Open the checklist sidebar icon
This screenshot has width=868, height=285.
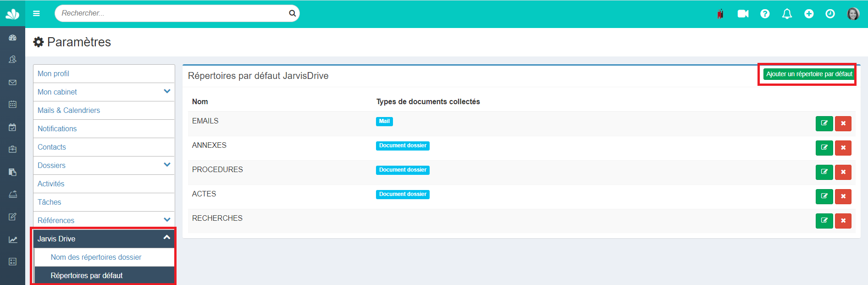pyautogui.click(x=13, y=262)
